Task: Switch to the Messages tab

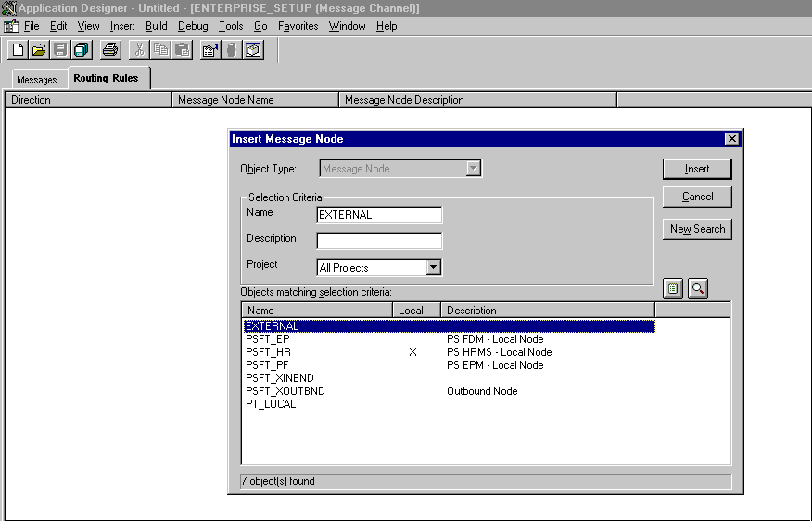Action: (37, 80)
